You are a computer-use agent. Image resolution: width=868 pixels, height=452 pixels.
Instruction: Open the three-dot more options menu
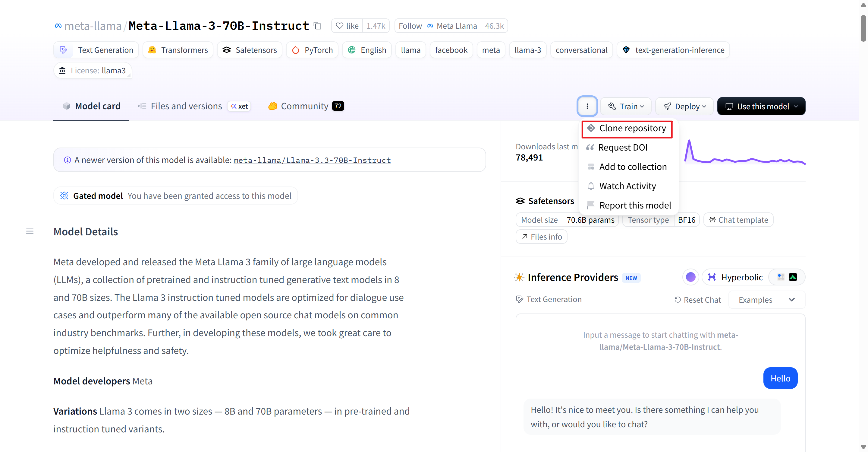[x=587, y=106]
